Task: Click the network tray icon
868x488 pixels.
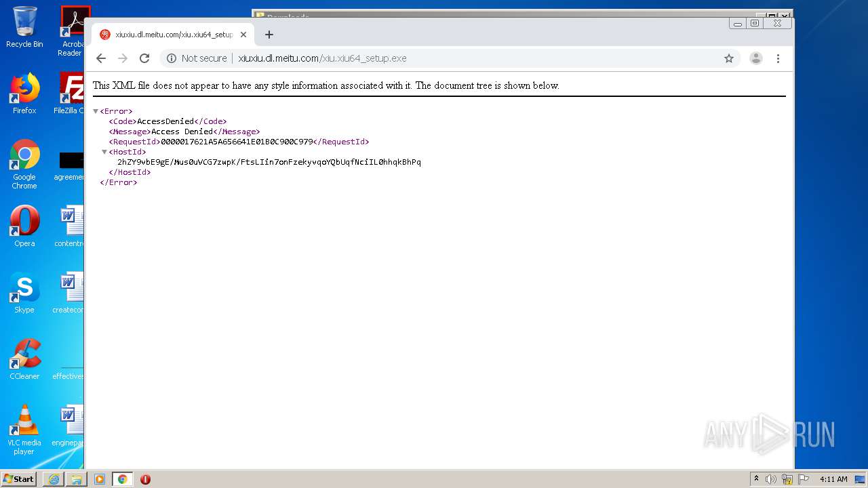Action: pyautogui.click(x=787, y=479)
